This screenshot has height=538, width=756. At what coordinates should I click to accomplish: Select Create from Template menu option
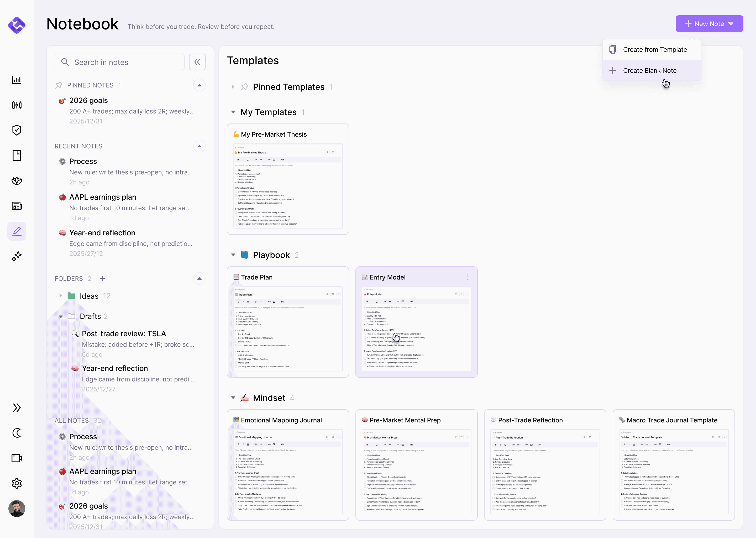click(x=654, y=49)
